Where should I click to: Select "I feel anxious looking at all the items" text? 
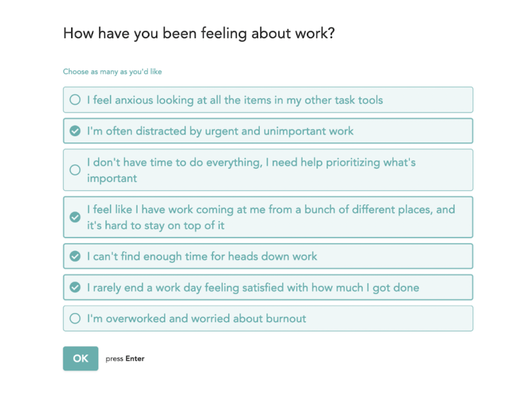(235, 100)
